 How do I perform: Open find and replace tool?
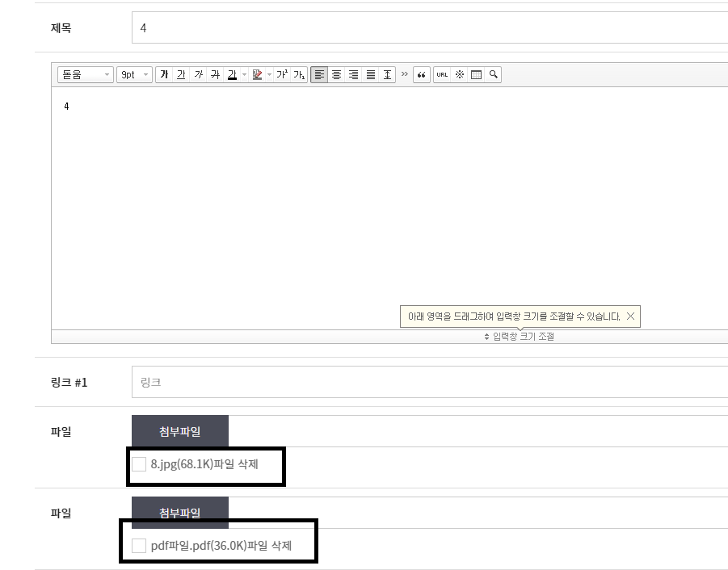point(493,74)
